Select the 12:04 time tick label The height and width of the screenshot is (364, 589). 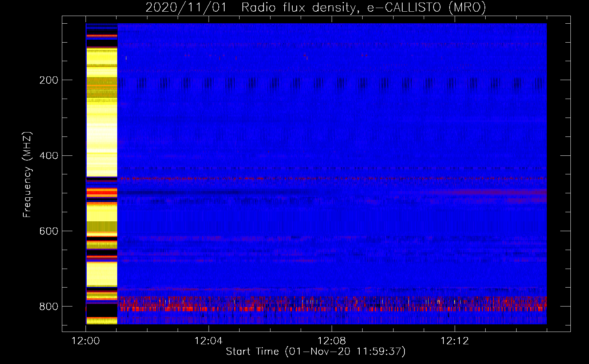[209, 341]
